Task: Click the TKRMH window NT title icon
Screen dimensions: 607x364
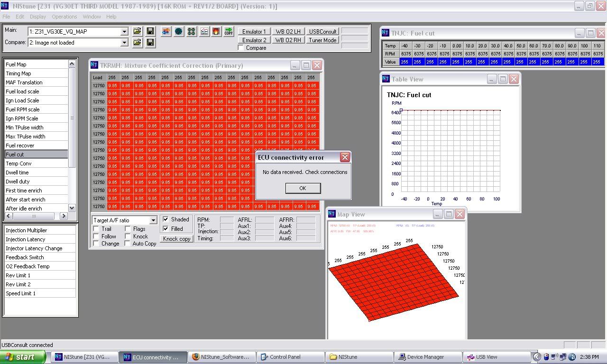Action: click(94, 65)
